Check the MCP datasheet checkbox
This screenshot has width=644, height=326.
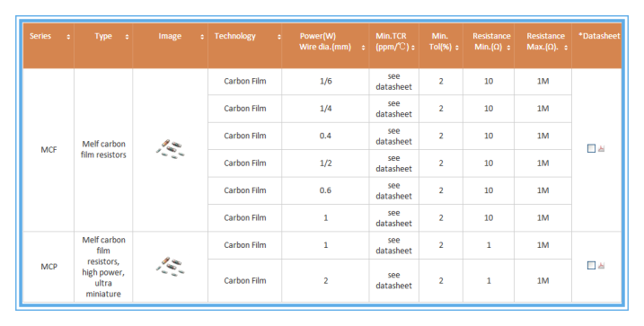591,265
